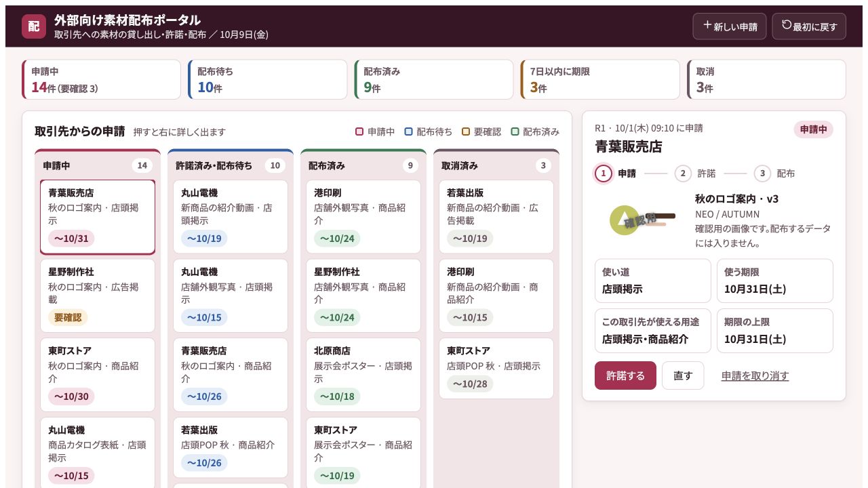The height and width of the screenshot is (488, 868).
Task: Open 東町ストア card due 10/30
Action: click(x=98, y=375)
